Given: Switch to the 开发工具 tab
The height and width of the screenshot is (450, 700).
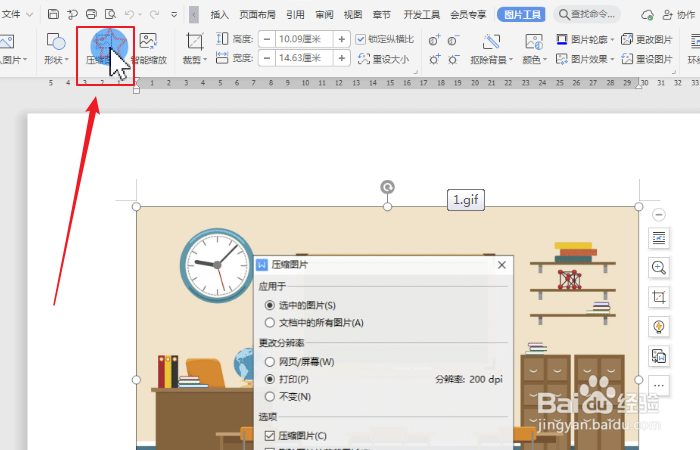Looking at the screenshot, I should click(x=421, y=15).
